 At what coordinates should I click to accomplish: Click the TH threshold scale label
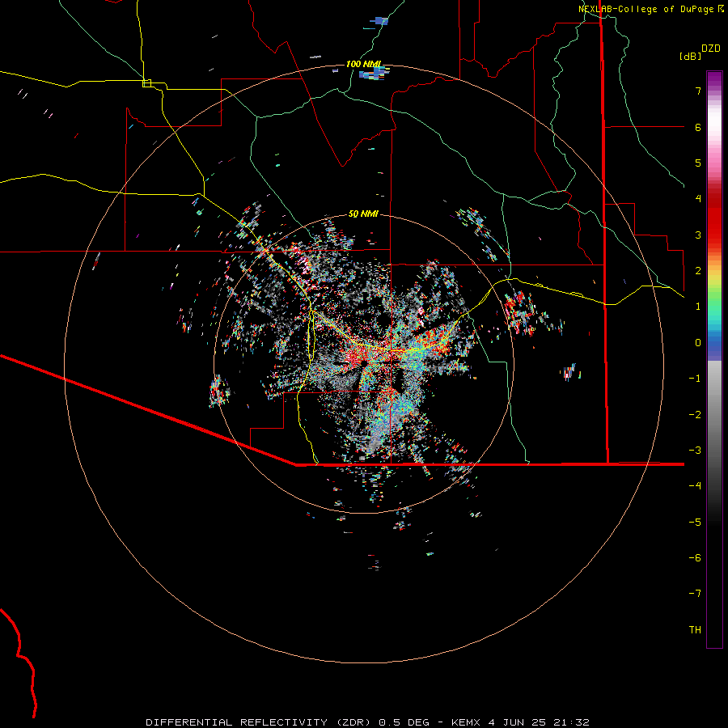coord(695,630)
